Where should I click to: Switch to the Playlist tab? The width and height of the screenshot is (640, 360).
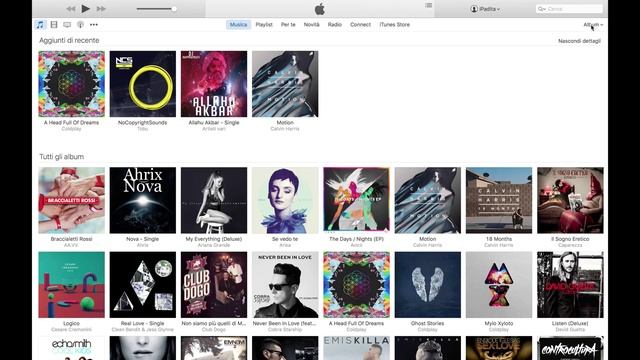(x=264, y=24)
